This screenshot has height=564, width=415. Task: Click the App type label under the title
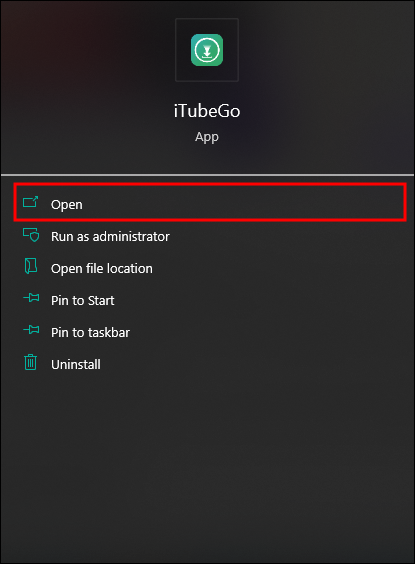pyautogui.click(x=207, y=137)
